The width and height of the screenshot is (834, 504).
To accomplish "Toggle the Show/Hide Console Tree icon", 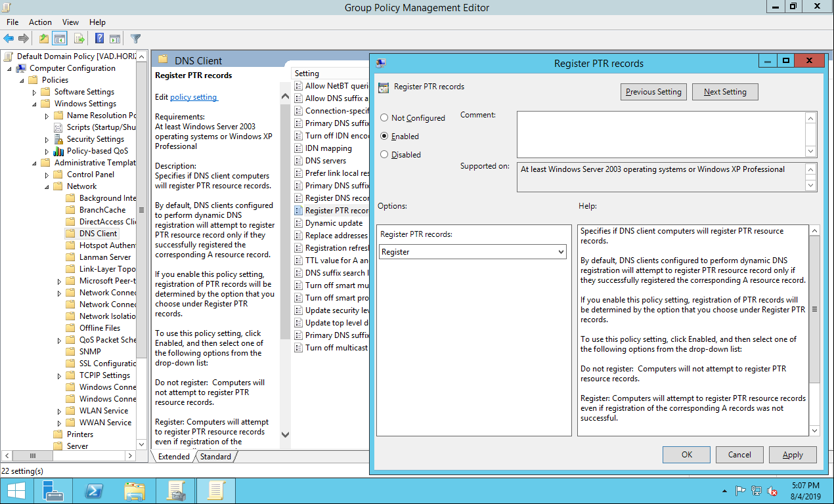I will coord(60,39).
